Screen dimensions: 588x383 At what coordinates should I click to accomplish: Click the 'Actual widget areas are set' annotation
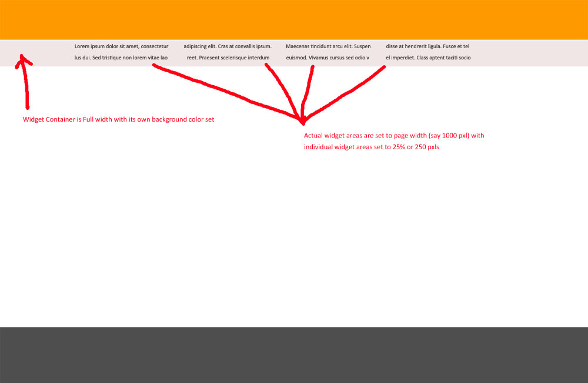click(x=394, y=136)
